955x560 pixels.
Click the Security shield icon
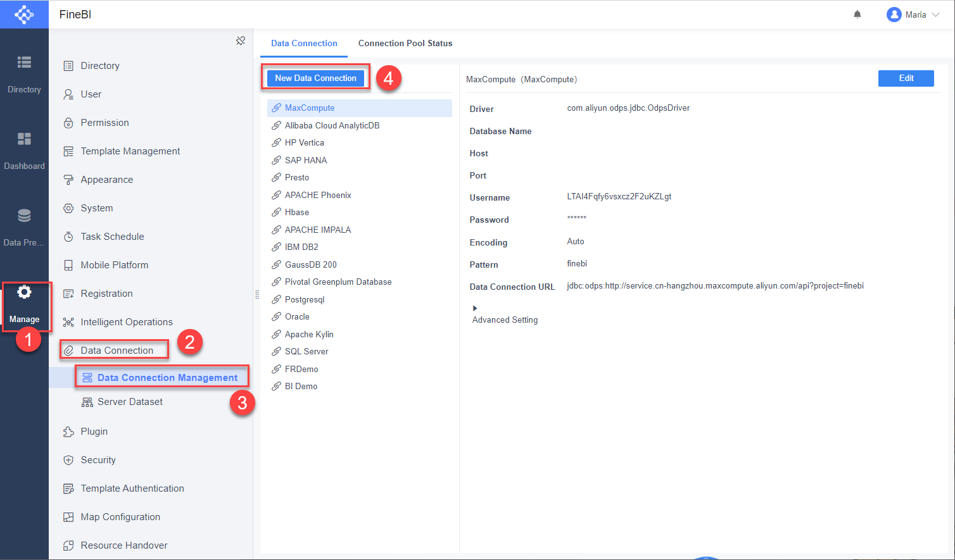click(68, 460)
